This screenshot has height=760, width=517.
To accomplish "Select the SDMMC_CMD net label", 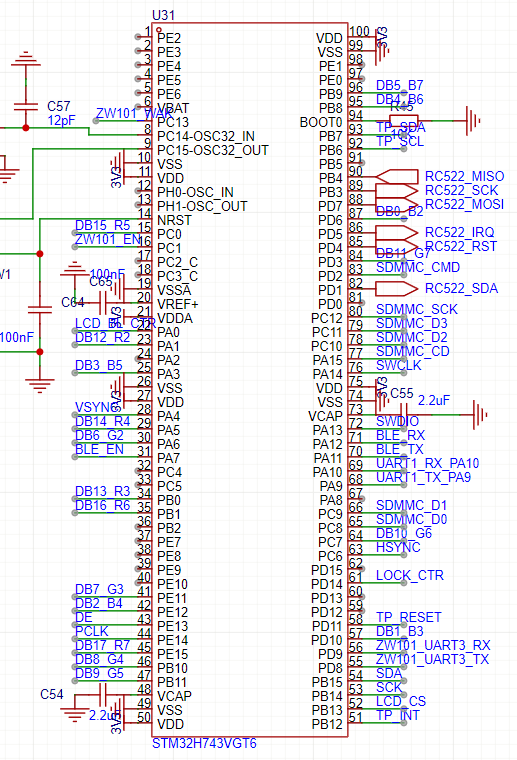I will (418, 268).
